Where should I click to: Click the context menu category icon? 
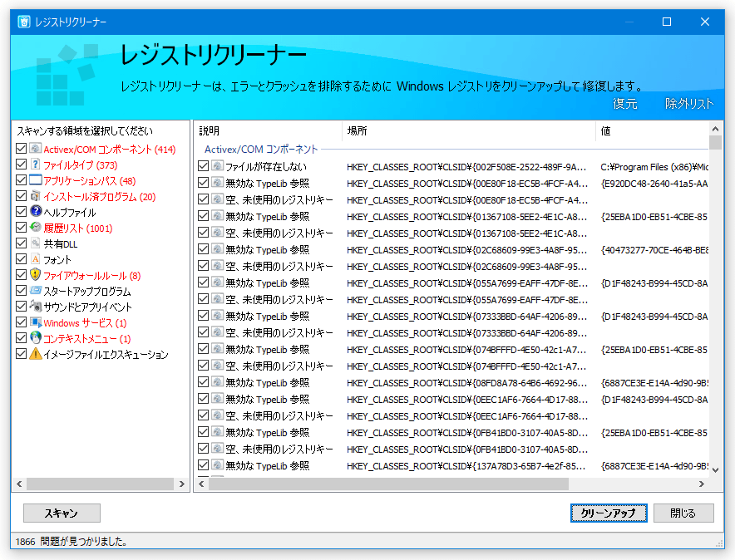(36, 338)
